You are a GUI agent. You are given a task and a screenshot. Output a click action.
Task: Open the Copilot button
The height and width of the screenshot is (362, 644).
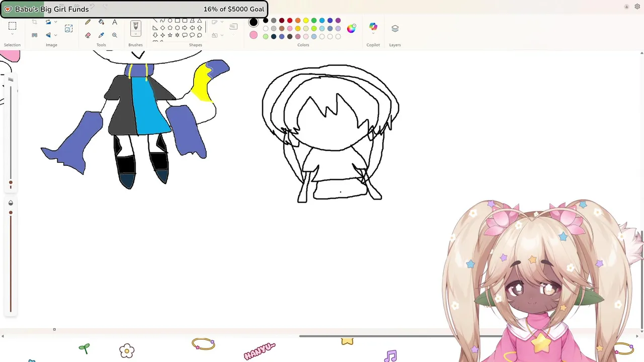[x=373, y=26]
